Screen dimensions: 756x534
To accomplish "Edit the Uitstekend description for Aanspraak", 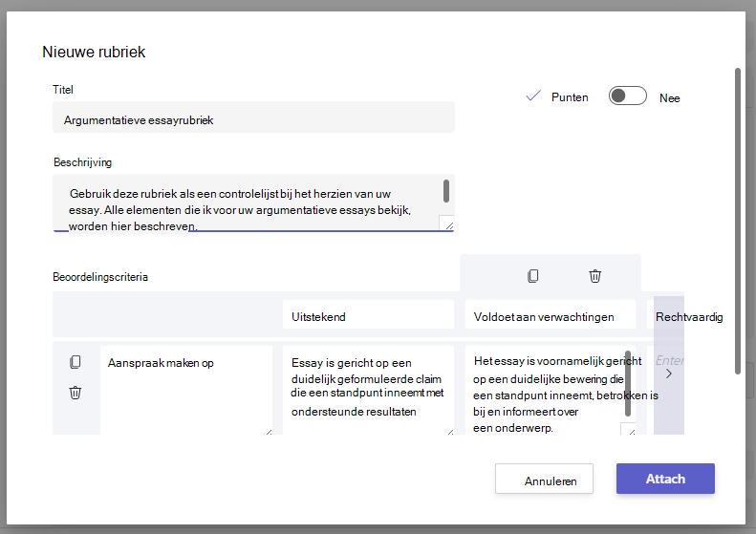I will tap(368, 390).
